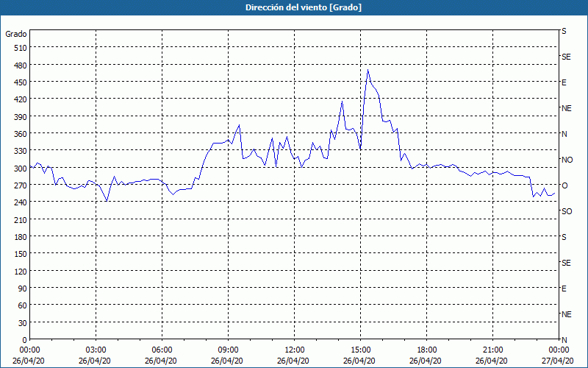Click the 'NO' compass label on the right axis
This screenshot has height=368, width=588.
567,160
